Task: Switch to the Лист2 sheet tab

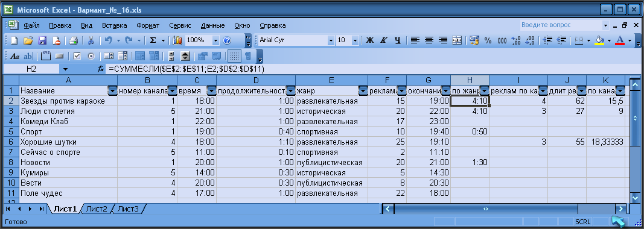Action: [97, 209]
